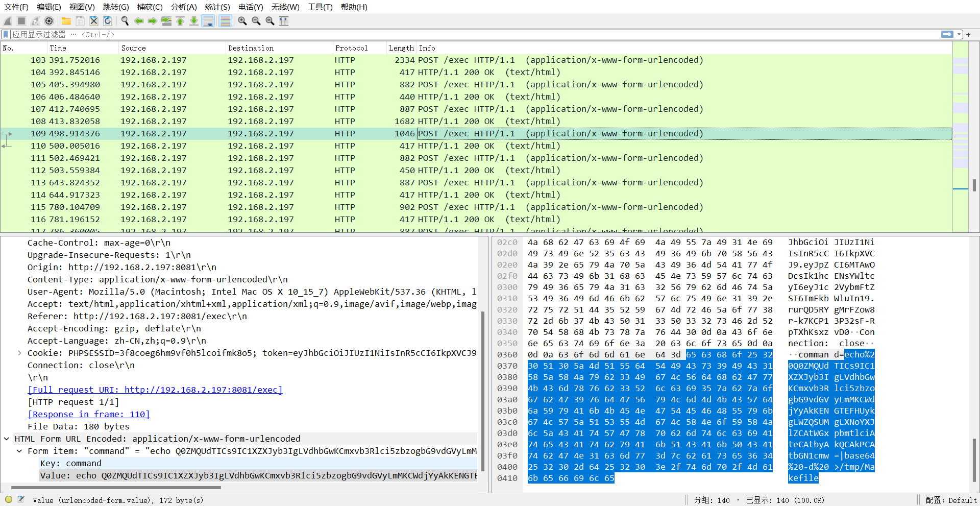Sort by the Length column header
Viewport: 980px width, 506px height.
401,48
